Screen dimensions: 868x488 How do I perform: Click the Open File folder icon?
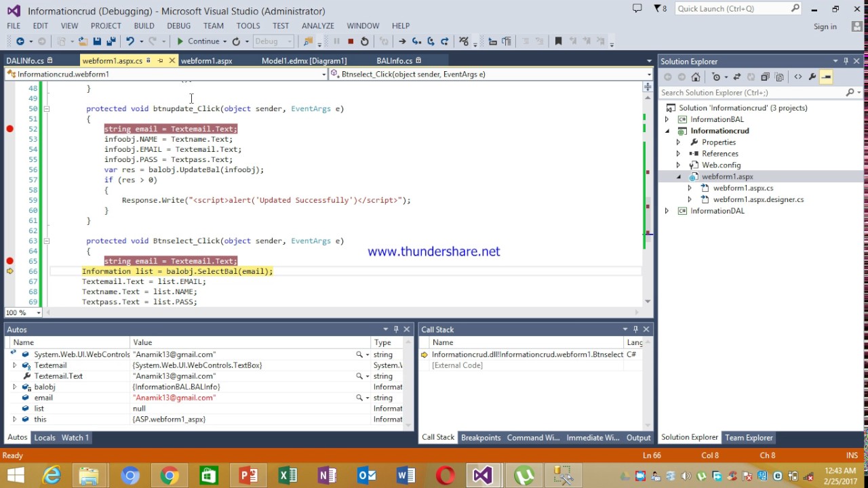(x=82, y=41)
